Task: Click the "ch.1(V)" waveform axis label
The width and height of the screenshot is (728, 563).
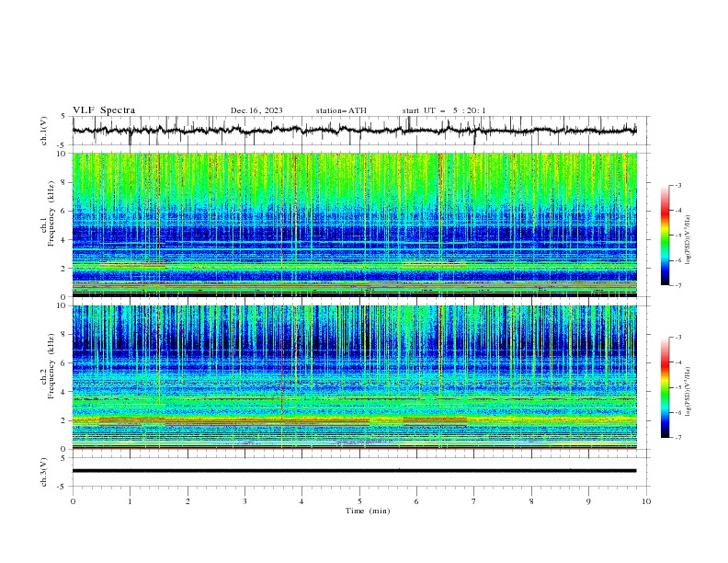Action: 44,131
